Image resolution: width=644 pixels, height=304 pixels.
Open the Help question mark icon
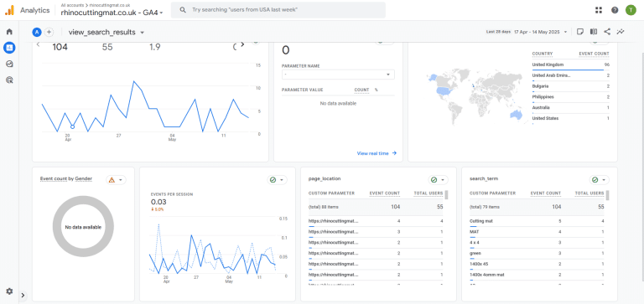click(x=615, y=10)
